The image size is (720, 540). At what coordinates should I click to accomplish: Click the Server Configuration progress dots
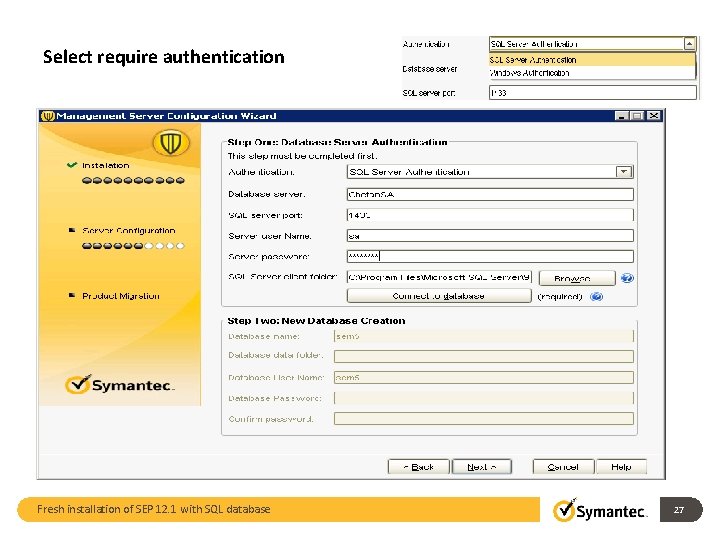click(x=133, y=246)
